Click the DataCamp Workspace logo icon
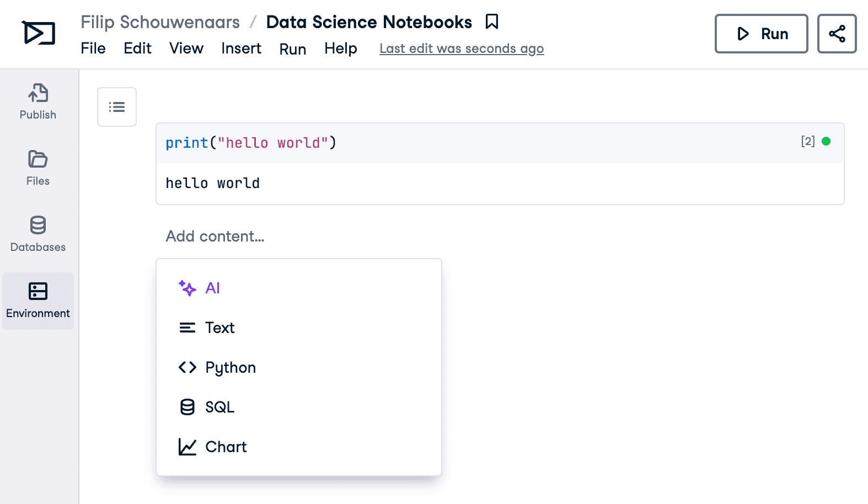The height and width of the screenshot is (504, 868). [x=39, y=33]
